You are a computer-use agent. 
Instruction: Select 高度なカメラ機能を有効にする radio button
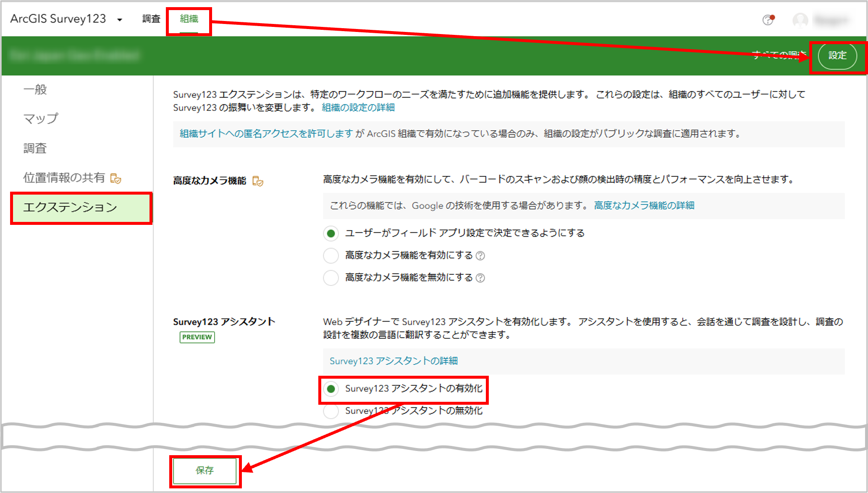[331, 256]
